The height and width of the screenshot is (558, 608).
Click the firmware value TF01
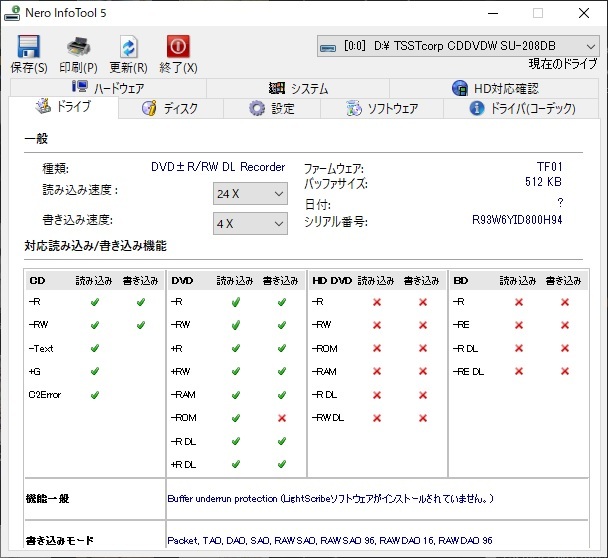pos(549,167)
